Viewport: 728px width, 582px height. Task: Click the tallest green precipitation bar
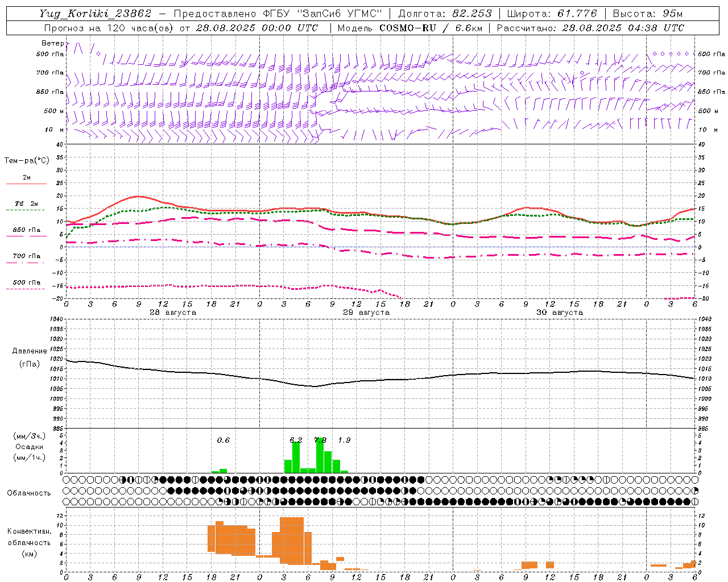(x=320, y=455)
